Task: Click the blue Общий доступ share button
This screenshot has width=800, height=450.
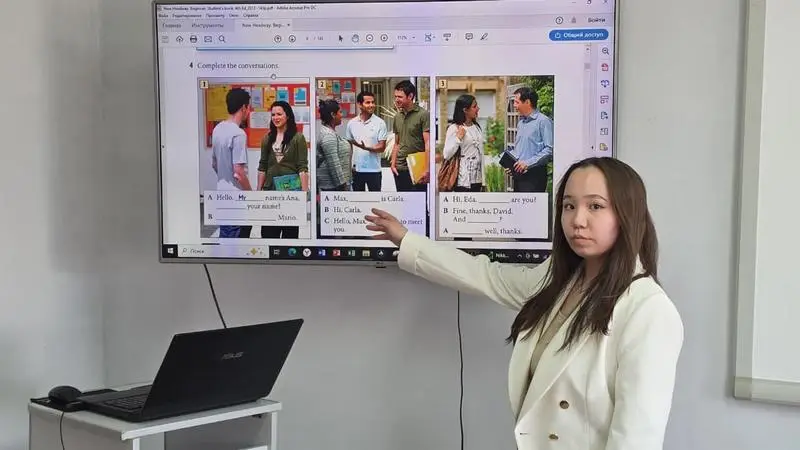Action: [578, 35]
